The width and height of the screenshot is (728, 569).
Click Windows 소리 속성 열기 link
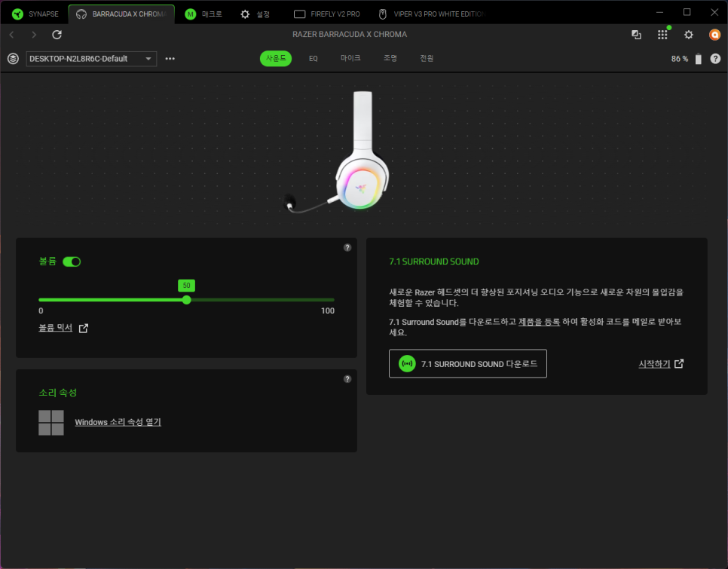pos(118,422)
